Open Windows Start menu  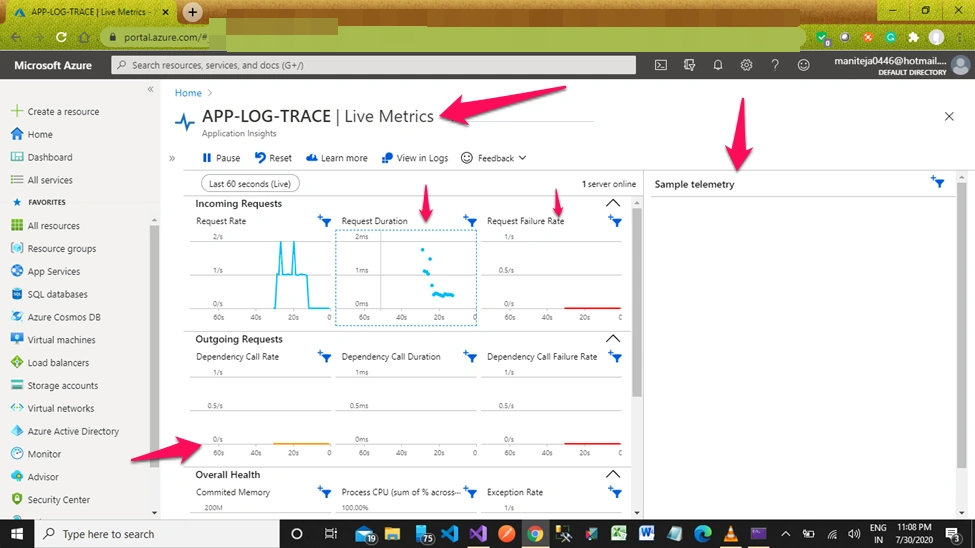point(17,534)
